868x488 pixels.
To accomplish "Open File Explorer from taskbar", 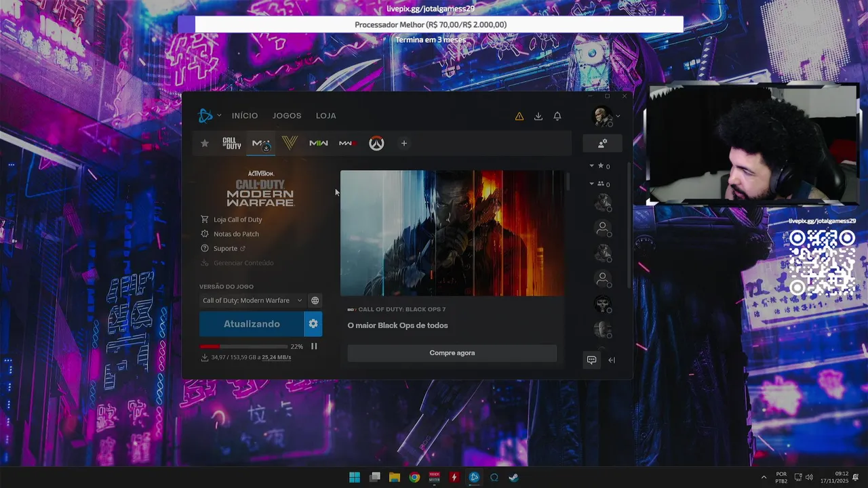I will coord(395,477).
